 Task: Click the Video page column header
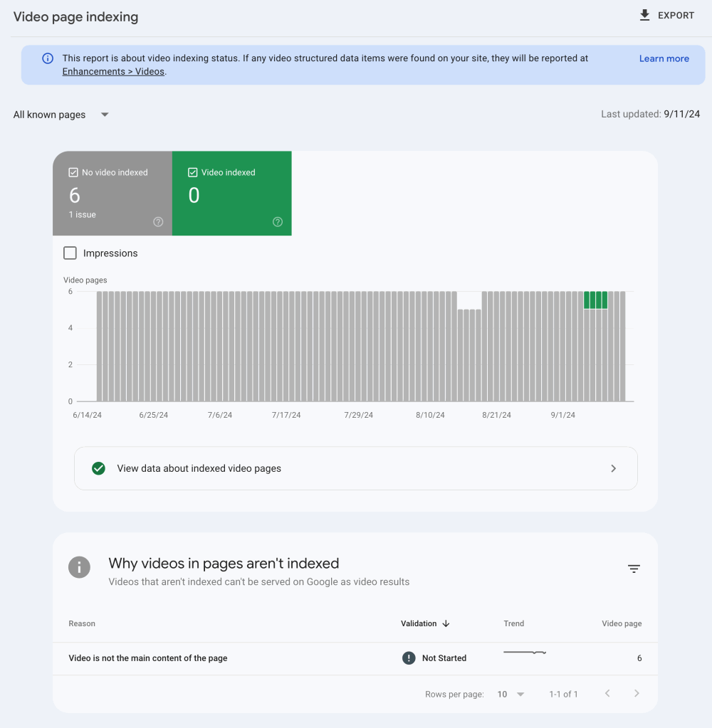pos(622,623)
